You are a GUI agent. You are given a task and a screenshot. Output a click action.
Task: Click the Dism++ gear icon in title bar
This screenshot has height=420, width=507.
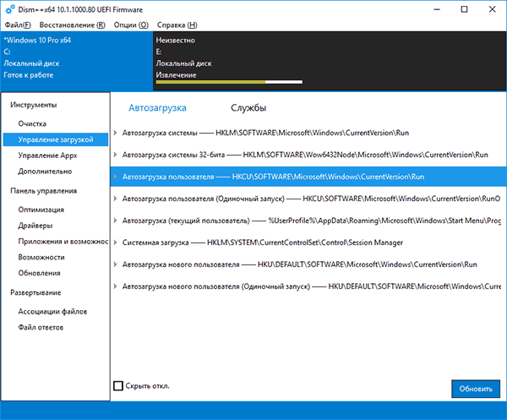point(10,9)
